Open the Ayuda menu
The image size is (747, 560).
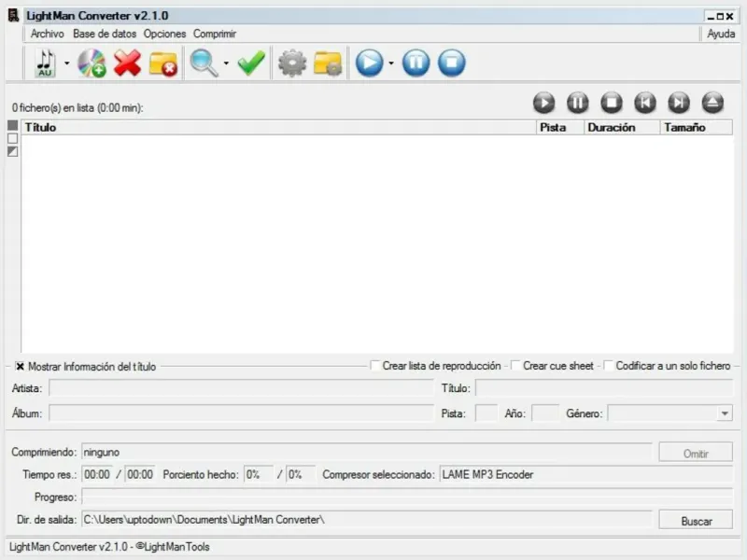(x=721, y=34)
